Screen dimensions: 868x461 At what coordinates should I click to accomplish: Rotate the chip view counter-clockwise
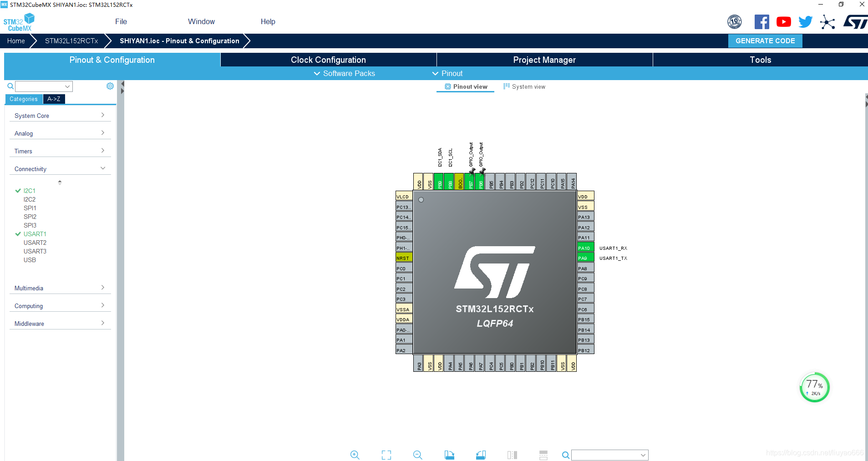coord(481,455)
